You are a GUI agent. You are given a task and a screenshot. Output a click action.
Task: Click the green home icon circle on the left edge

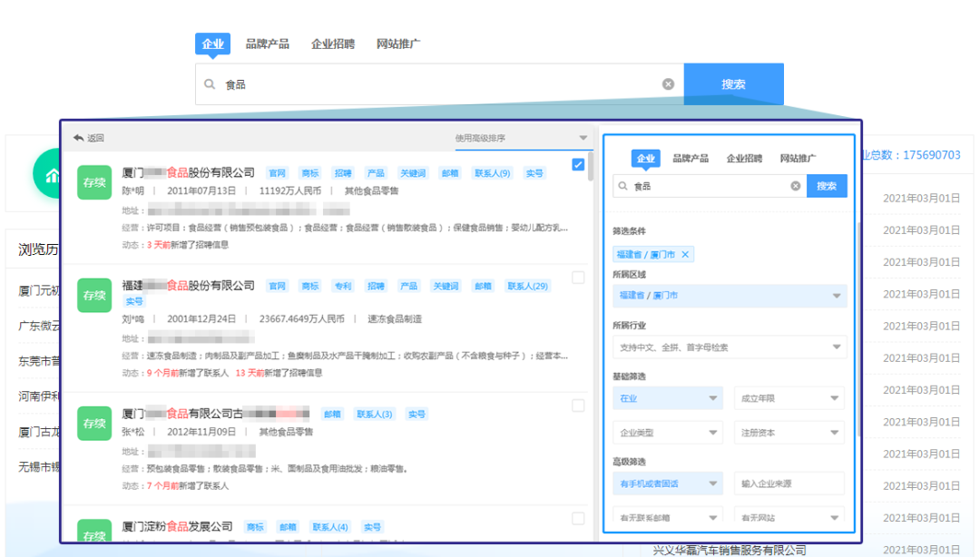[49, 174]
